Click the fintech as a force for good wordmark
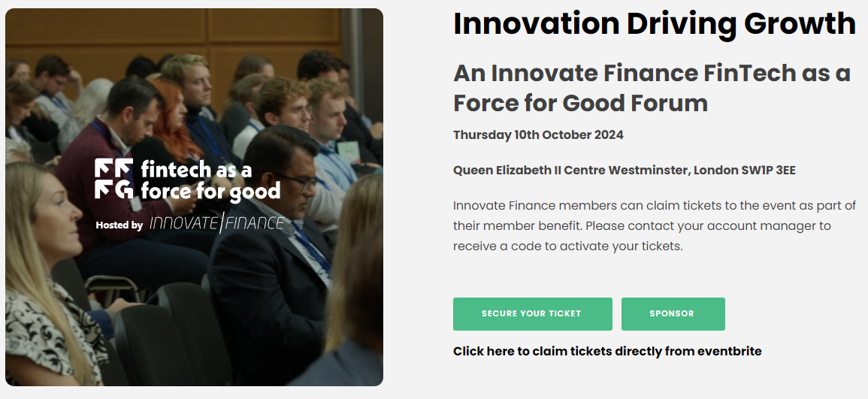The height and width of the screenshot is (399, 868). click(x=210, y=180)
